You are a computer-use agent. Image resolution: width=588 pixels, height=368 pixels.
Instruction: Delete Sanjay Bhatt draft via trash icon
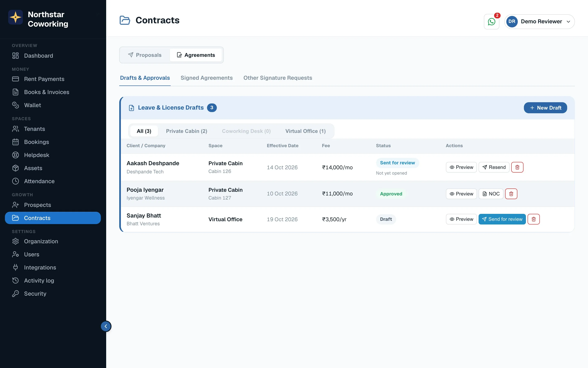533,219
